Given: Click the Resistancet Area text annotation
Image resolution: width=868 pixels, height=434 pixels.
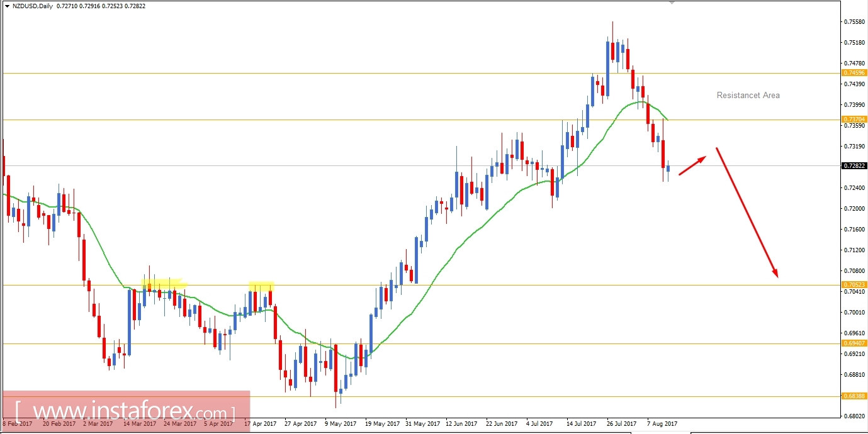Looking at the screenshot, I should tap(748, 95).
